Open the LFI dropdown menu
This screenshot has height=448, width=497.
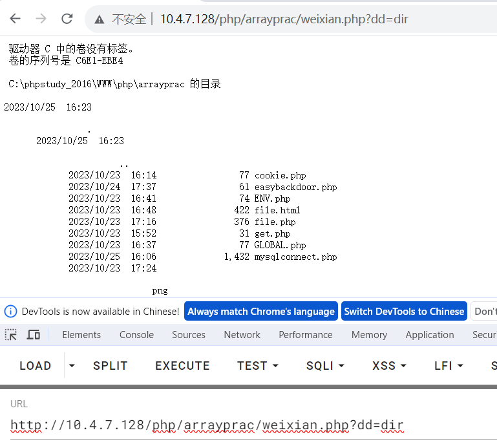point(449,366)
